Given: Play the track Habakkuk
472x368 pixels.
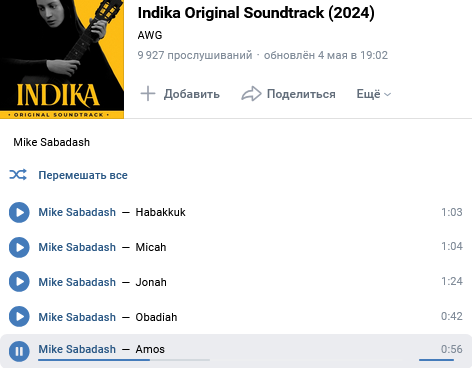Looking at the screenshot, I should point(19,212).
